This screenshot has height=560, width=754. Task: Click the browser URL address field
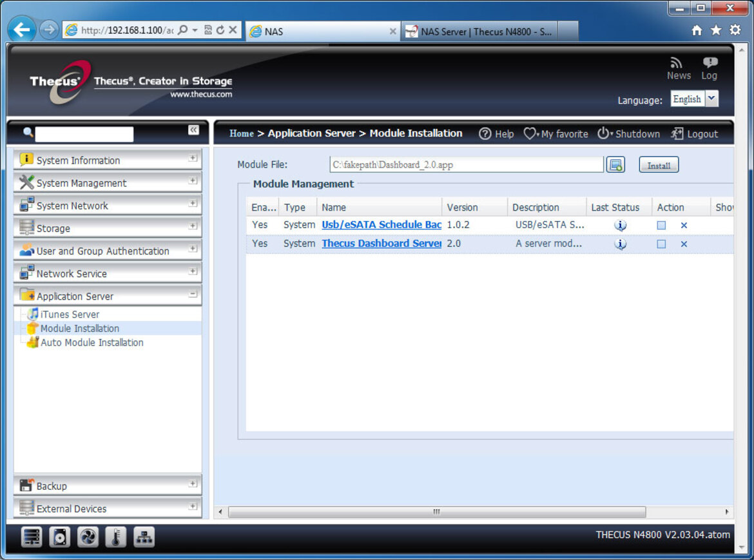[127, 30]
